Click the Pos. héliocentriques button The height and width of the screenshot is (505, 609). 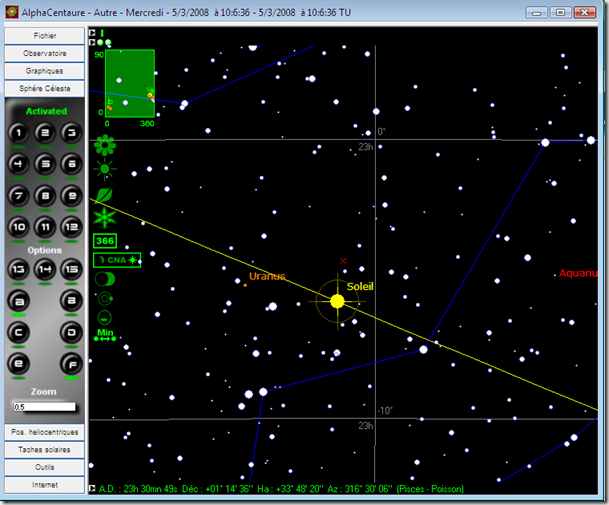tap(45, 432)
